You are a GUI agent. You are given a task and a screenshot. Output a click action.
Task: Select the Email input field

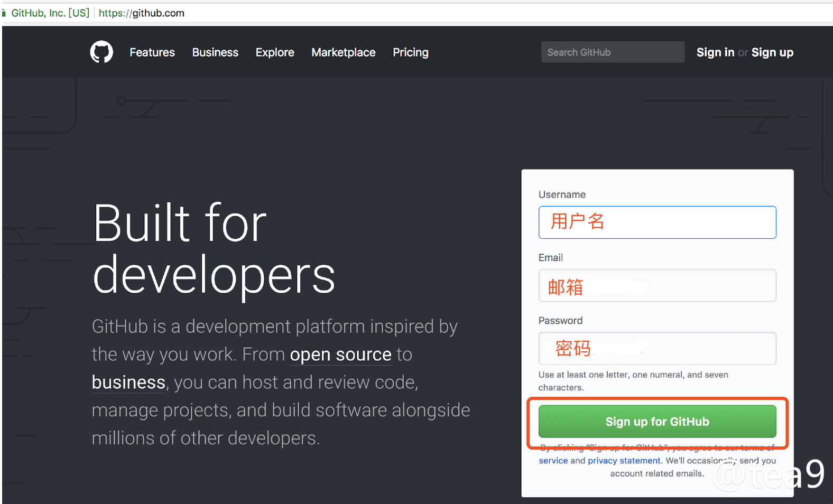tap(658, 285)
